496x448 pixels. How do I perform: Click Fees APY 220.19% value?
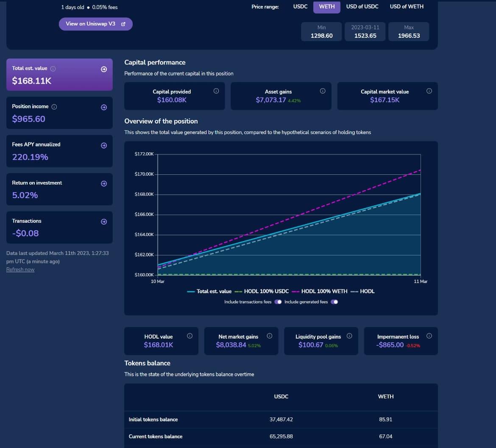pos(30,157)
